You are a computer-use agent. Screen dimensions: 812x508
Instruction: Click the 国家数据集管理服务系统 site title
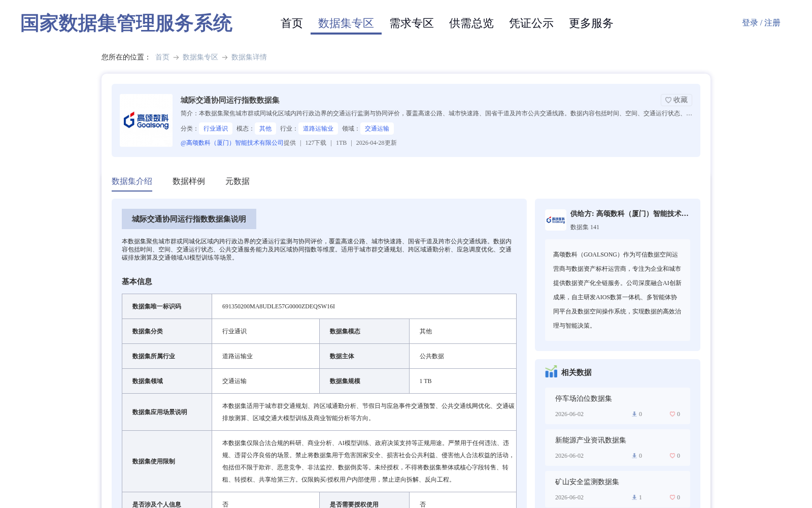(x=126, y=23)
